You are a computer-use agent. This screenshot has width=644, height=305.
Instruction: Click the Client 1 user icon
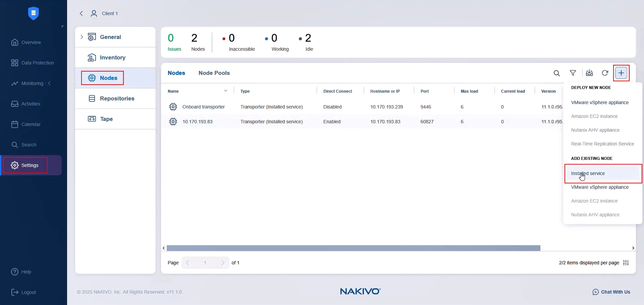pyautogui.click(x=94, y=13)
